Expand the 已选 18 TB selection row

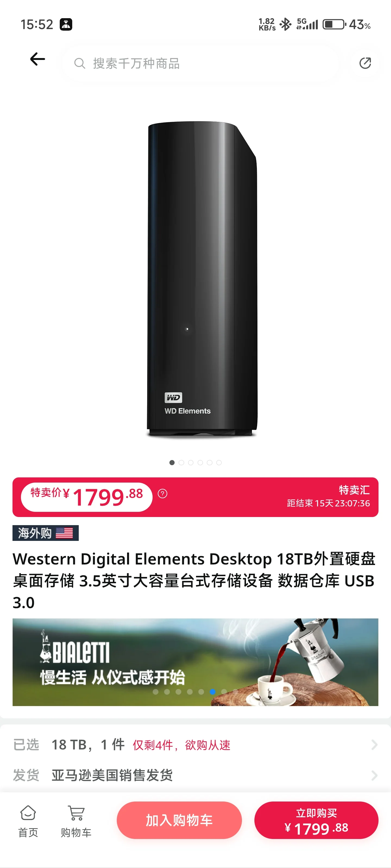195,744
